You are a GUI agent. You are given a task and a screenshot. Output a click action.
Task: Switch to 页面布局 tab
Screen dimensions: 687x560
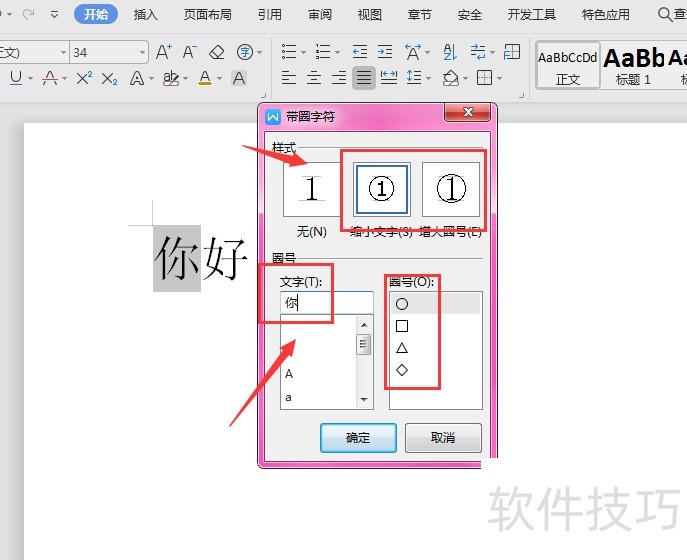tap(208, 14)
